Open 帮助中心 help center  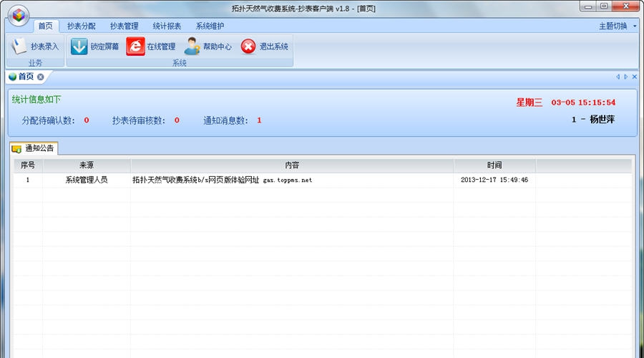point(208,47)
